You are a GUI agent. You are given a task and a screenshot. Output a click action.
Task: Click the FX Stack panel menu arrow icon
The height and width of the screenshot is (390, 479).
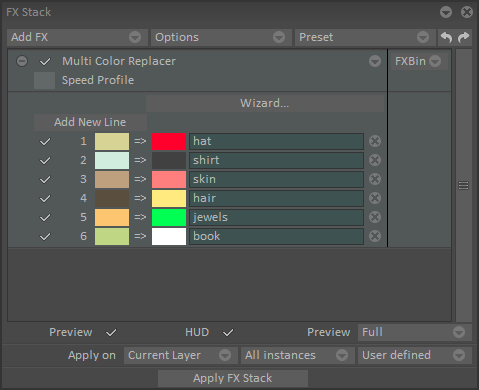[x=446, y=12]
